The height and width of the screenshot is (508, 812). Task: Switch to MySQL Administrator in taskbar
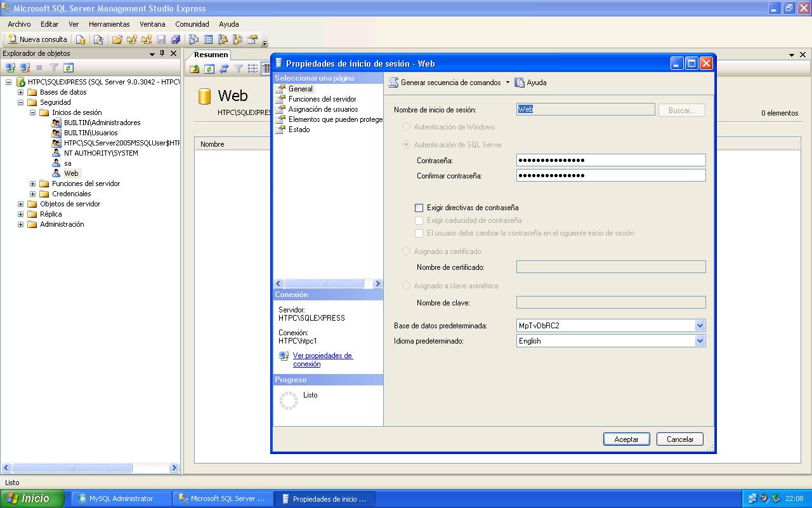121,498
